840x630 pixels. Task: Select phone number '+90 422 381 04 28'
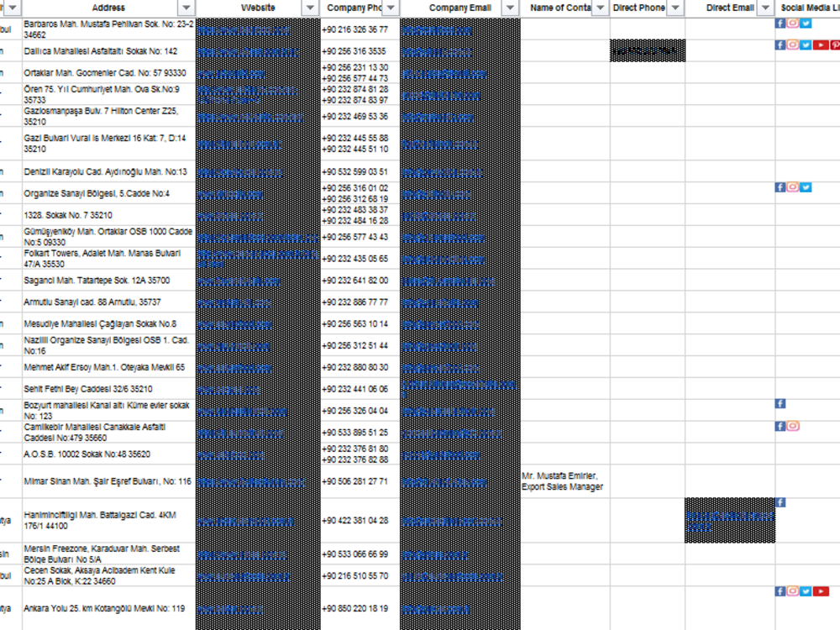(354, 521)
